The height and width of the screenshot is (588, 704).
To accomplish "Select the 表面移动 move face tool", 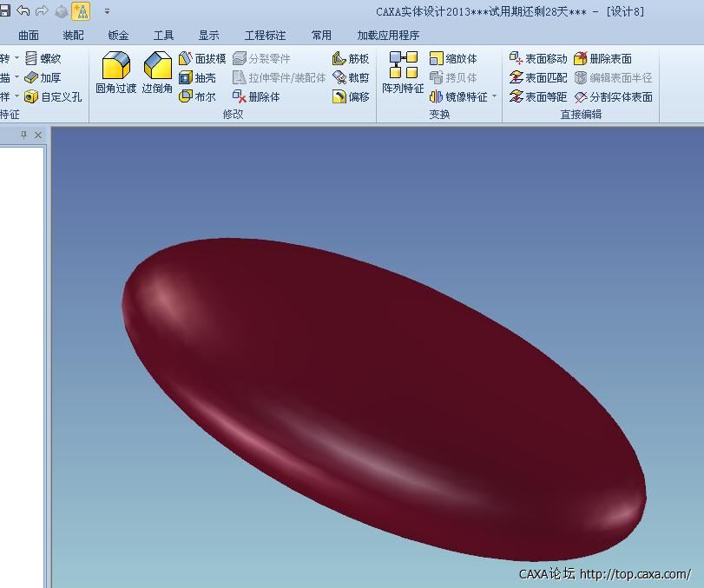I will point(538,58).
